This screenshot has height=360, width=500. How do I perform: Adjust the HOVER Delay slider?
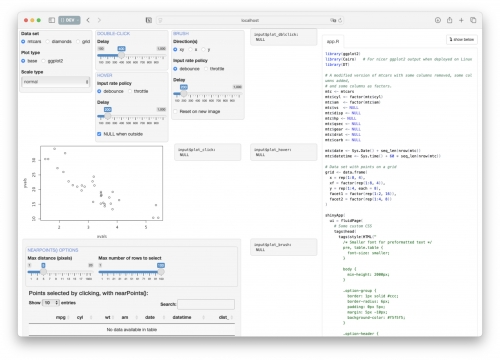[108, 116]
